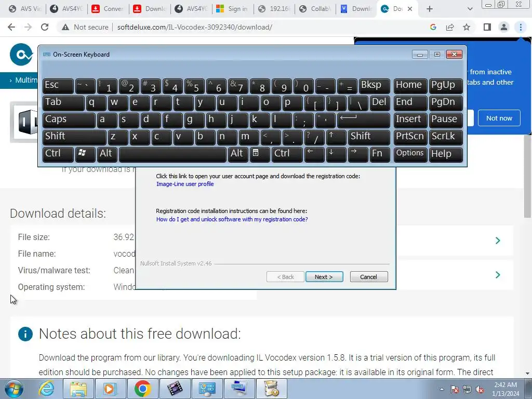532x399 pixels.
Task: Click Chrome icon on taskbar
Action: 142,389
